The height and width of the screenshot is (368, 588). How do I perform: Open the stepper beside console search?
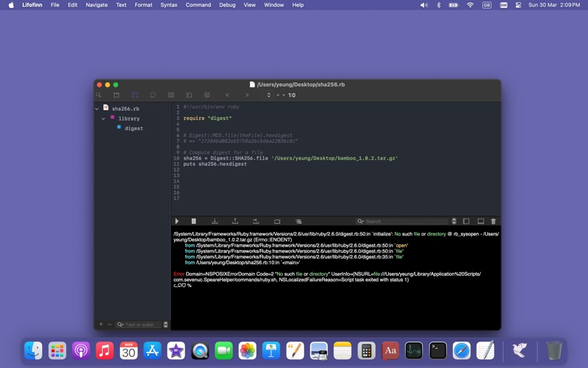coord(453,221)
